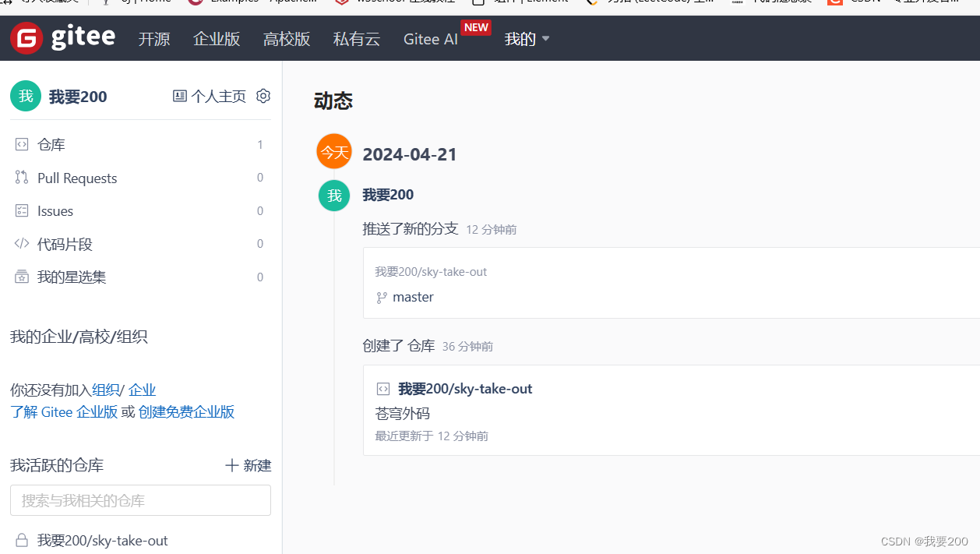Screen dimensions: 980x554
Task: Open bold 我要200/sky-take-out repository title
Action: [465, 389]
